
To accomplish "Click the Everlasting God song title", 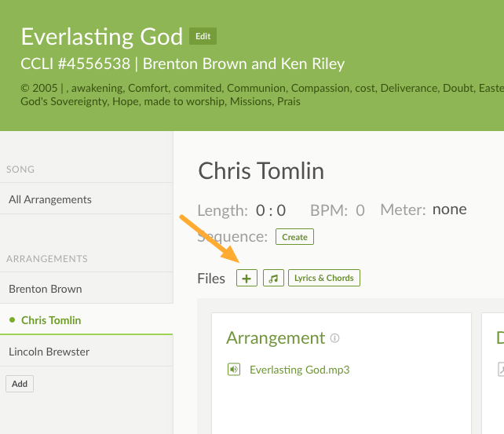I will (x=102, y=37).
